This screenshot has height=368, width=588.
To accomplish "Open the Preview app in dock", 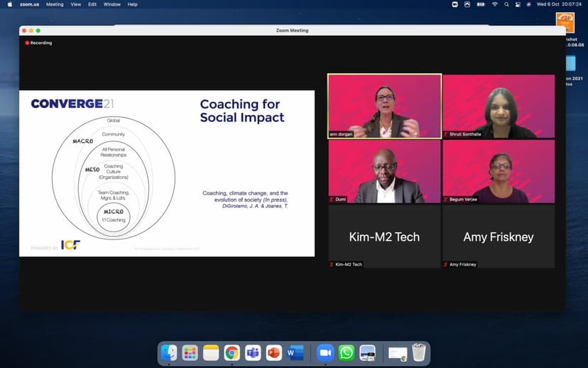I will tap(367, 353).
